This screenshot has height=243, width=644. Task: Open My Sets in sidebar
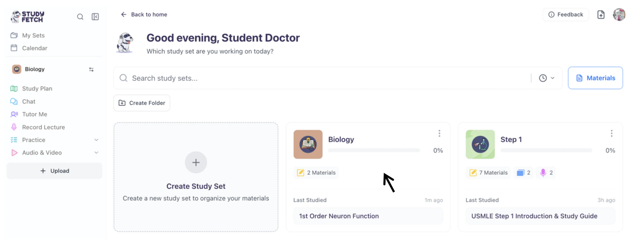tap(33, 36)
